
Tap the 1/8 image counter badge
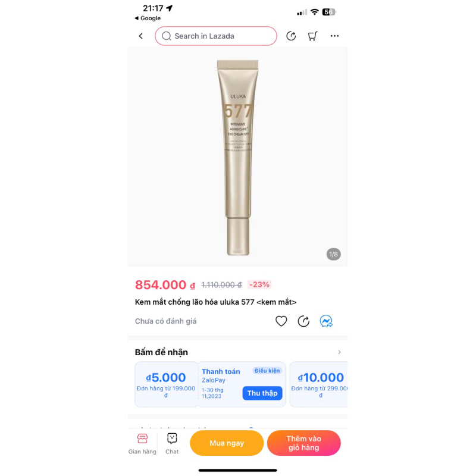tap(334, 254)
